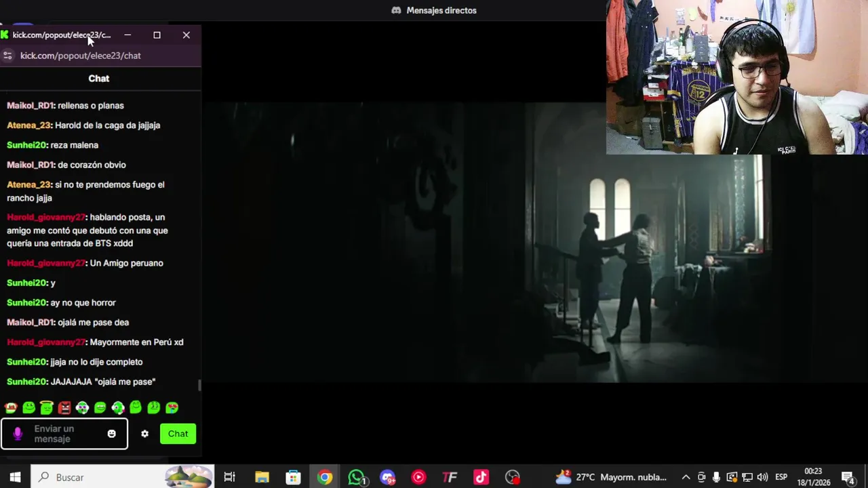Click the kick.com/popout/elece23/chat address bar

point(81,56)
